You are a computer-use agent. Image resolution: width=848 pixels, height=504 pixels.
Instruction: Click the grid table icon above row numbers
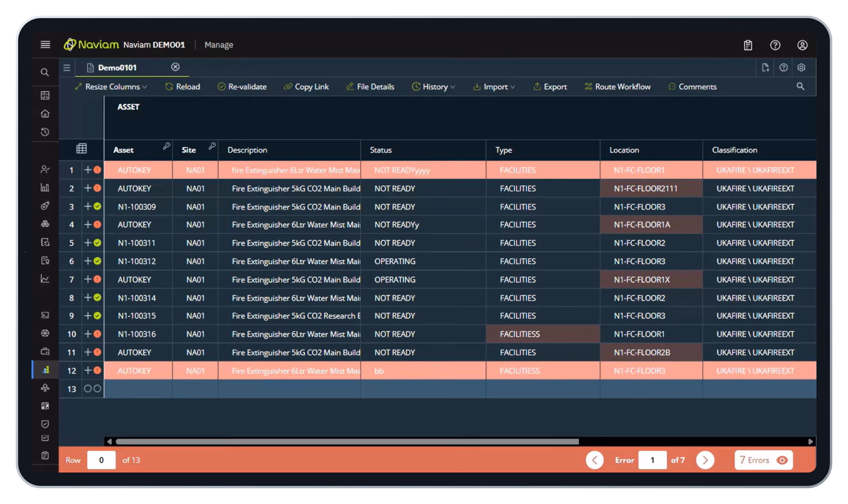(x=81, y=149)
